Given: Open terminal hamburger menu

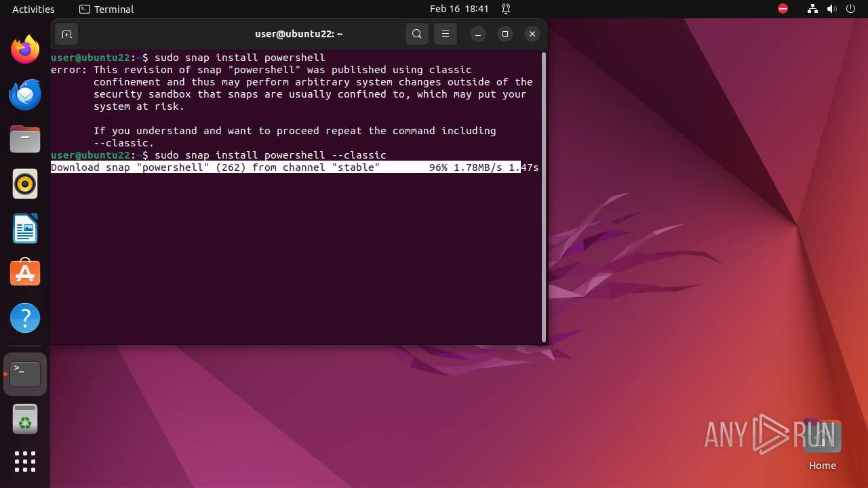Looking at the screenshot, I should tap(445, 34).
